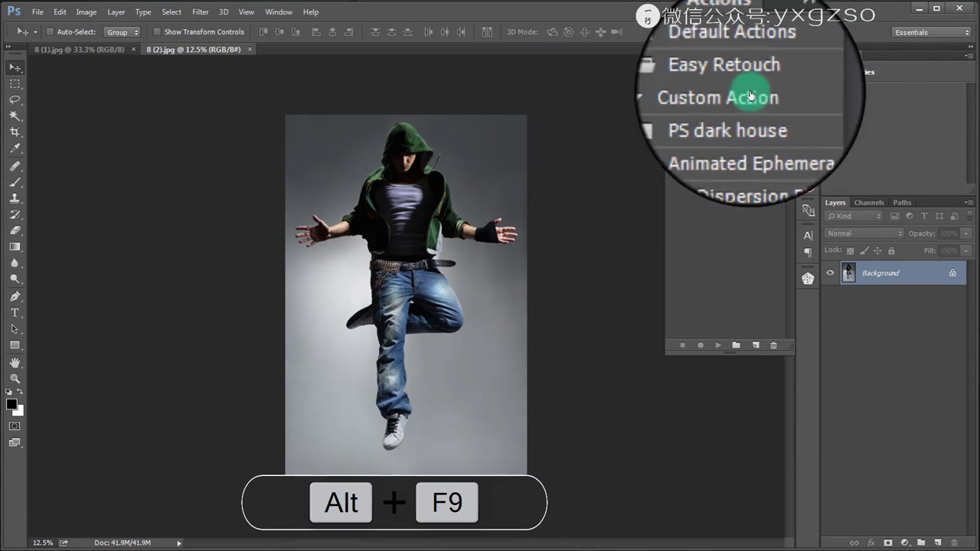Toggle lock transparent pixels
This screenshot has height=551, width=980.
point(850,251)
